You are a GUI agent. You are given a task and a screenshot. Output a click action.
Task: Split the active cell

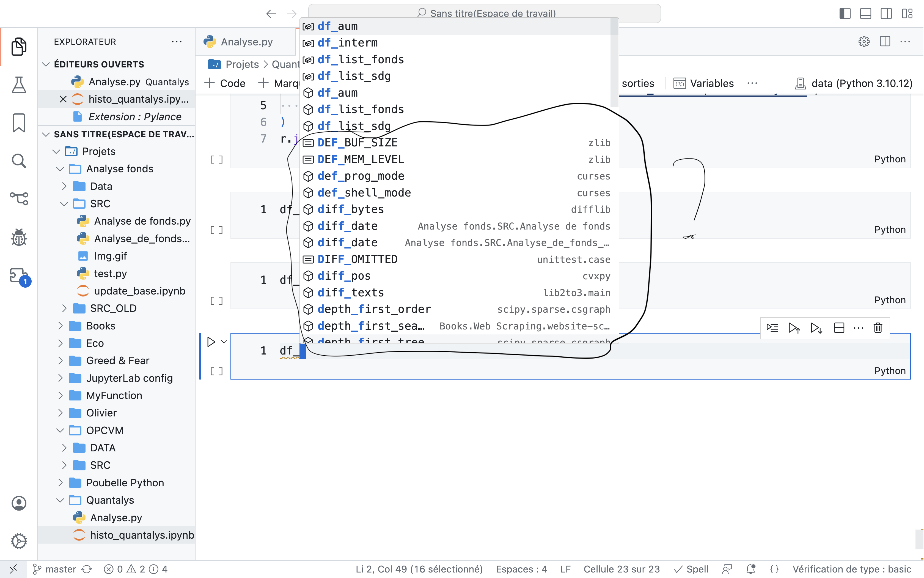(x=839, y=328)
